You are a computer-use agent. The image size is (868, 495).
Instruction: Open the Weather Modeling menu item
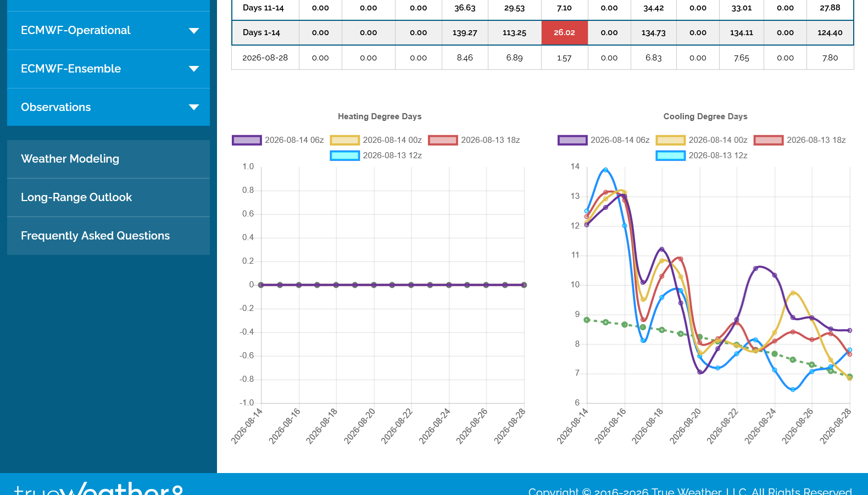(108, 159)
